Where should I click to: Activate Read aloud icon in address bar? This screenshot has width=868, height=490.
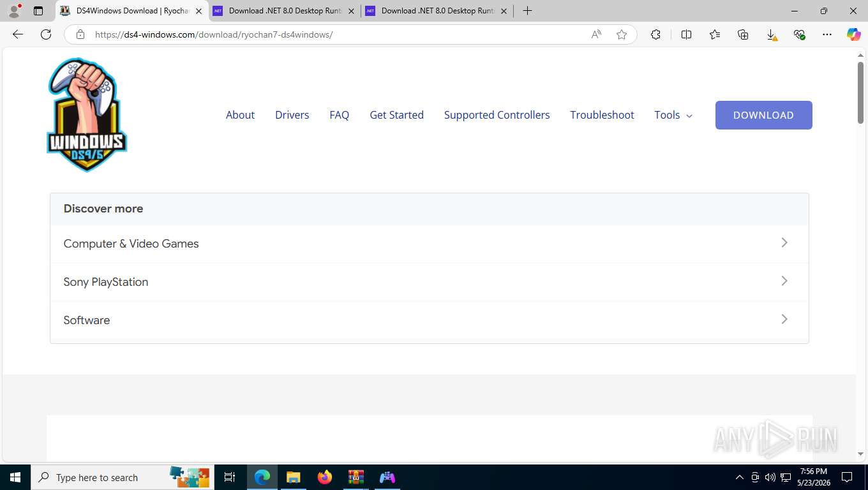596,34
